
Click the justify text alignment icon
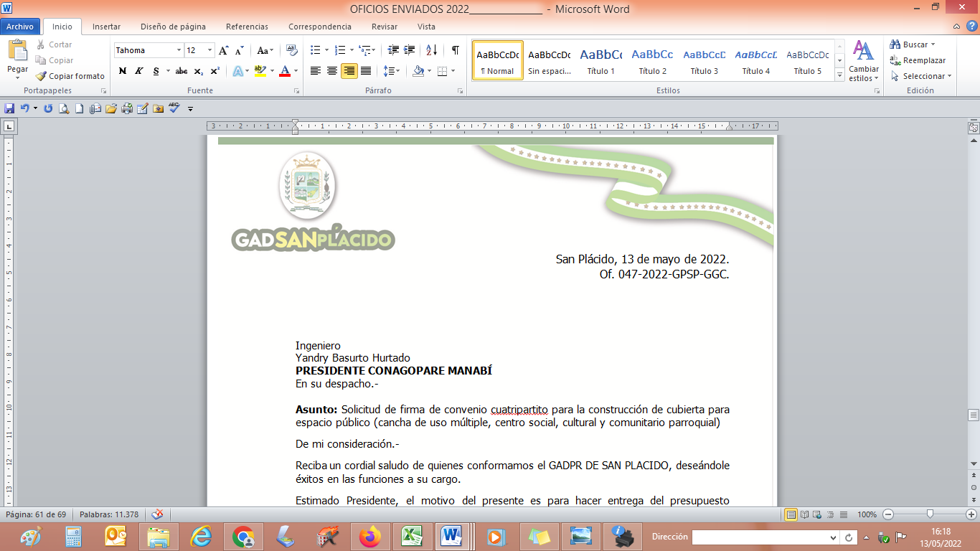pyautogui.click(x=366, y=71)
